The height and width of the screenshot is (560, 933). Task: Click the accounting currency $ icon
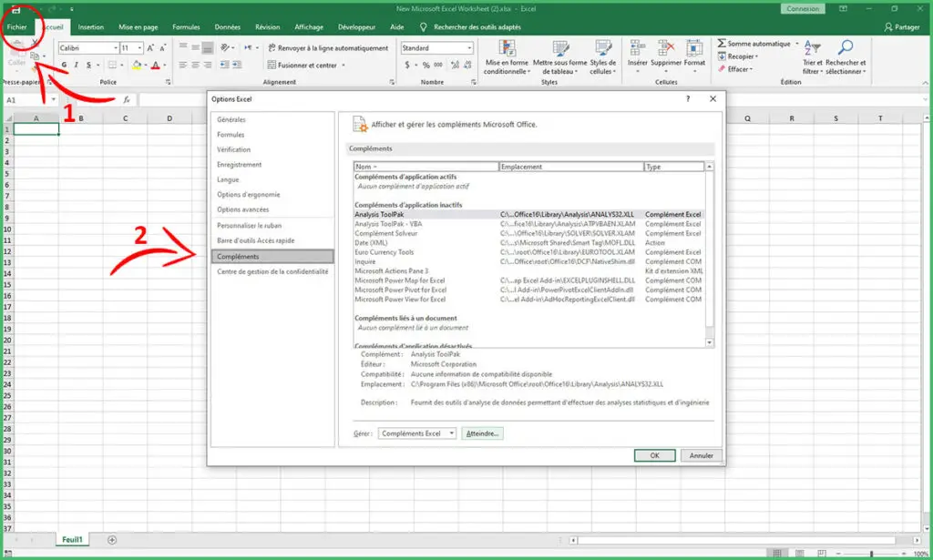pos(407,65)
